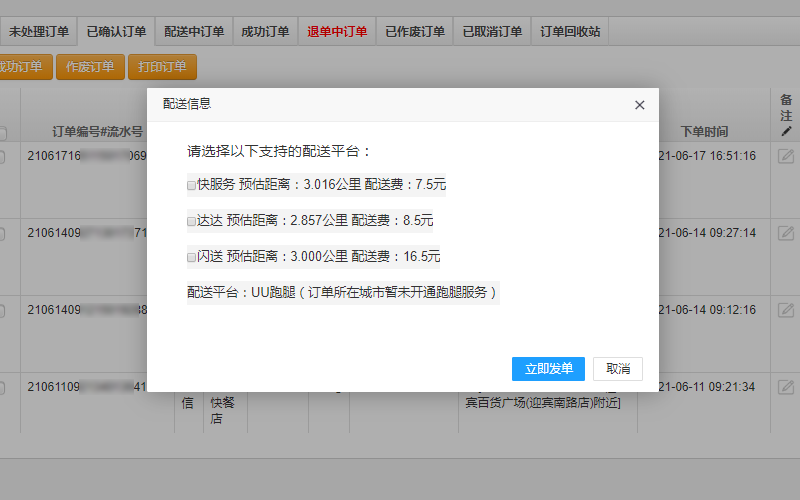Close the 配送信息 dialog with X

point(640,105)
